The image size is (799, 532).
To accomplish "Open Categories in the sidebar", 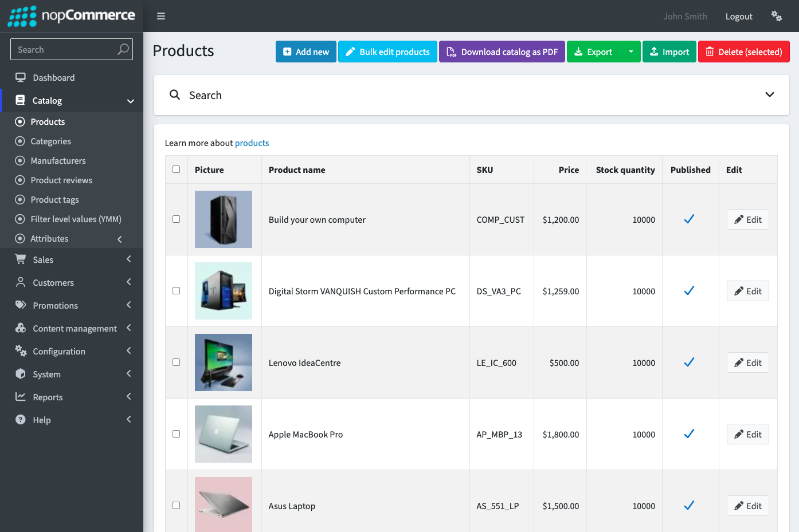I will coord(72,141).
